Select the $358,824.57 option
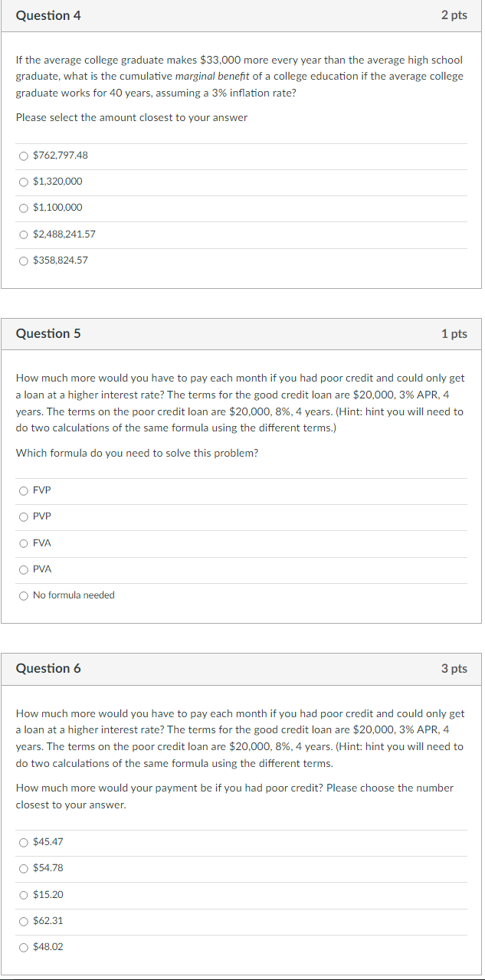This screenshot has width=485, height=980. tap(24, 261)
